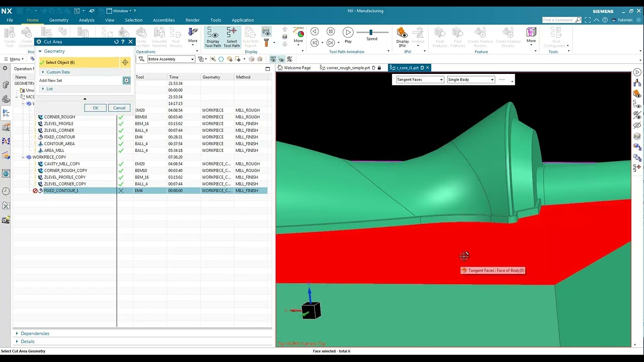Pause the tool path animation
The image size is (644, 362).
coord(331,32)
